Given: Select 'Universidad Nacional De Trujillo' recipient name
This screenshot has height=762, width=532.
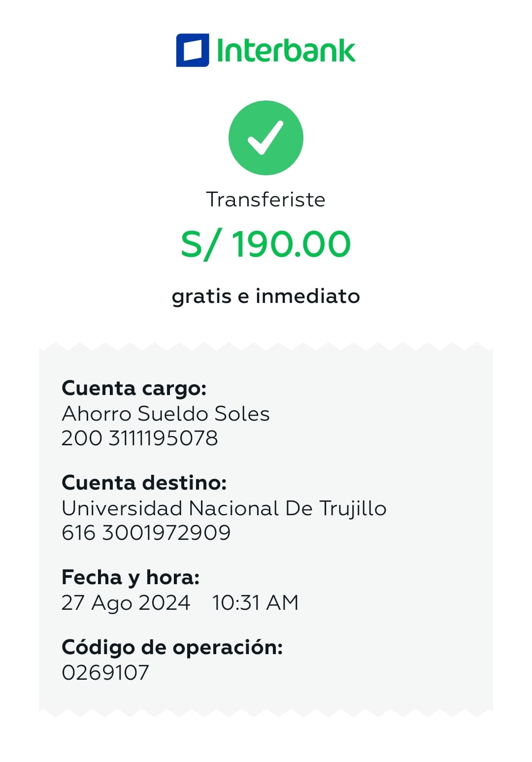Looking at the screenshot, I should [x=224, y=508].
